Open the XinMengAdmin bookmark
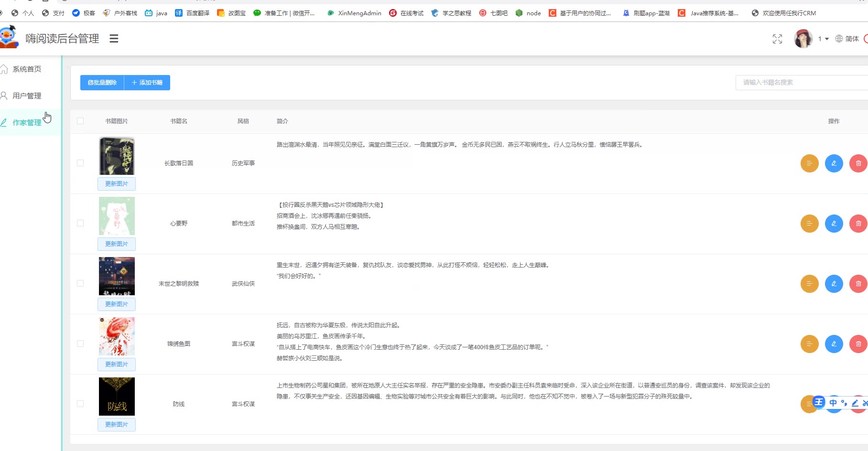The width and height of the screenshot is (868, 451). tap(354, 13)
